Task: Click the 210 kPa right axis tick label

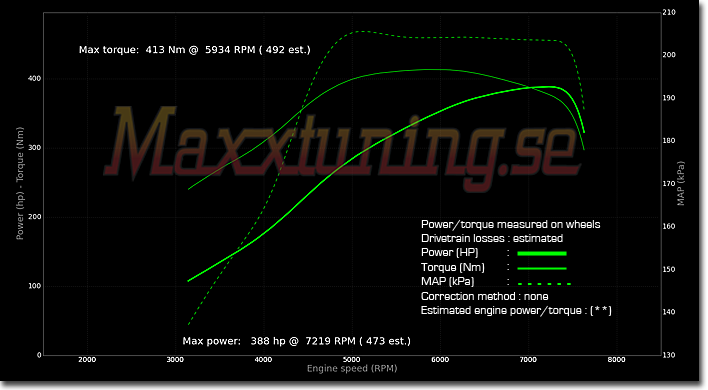Action: (669, 12)
